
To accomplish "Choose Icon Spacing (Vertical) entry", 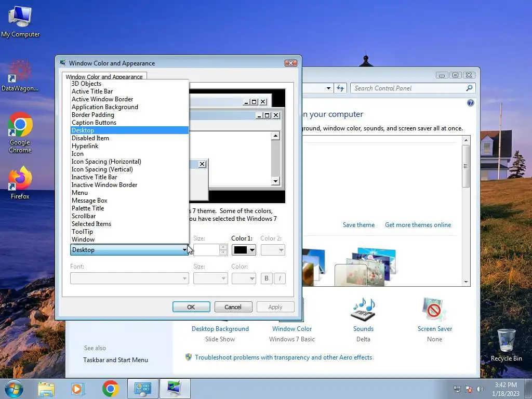I will click(x=129, y=169).
